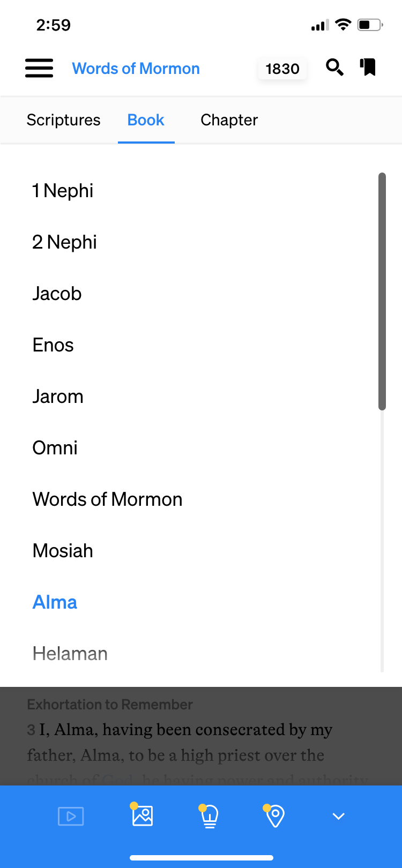Tap dimmed verse text to dismiss picker
Image resolution: width=402 pixels, height=868 pixels.
point(201,742)
